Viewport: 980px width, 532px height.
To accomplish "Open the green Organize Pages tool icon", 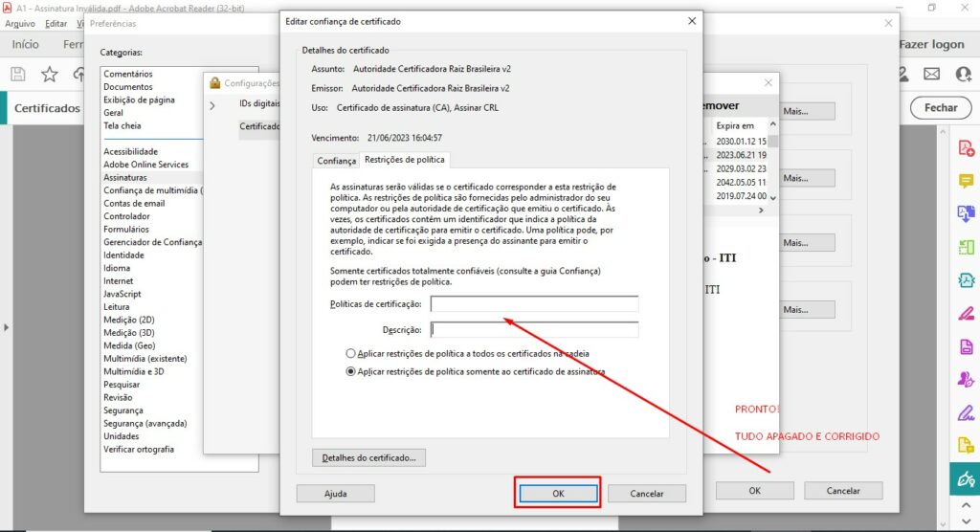I will click(966, 247).
